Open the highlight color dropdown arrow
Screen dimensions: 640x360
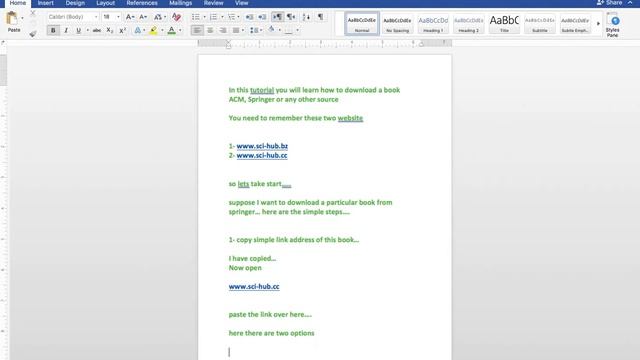(162, 30)
